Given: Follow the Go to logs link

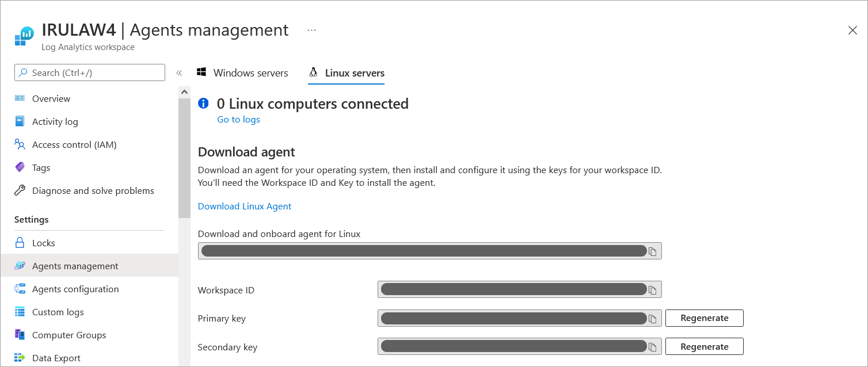Looking at the screenshot, I should point(238,120).
